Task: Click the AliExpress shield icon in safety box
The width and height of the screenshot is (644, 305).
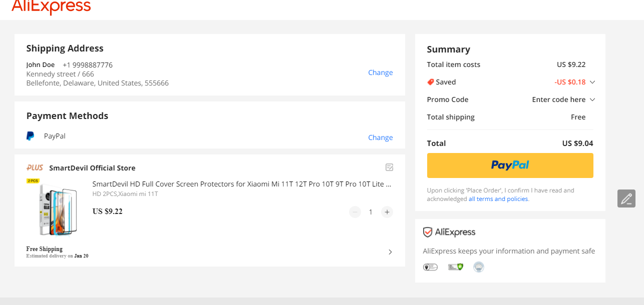Action: click(x=427, y=232)
